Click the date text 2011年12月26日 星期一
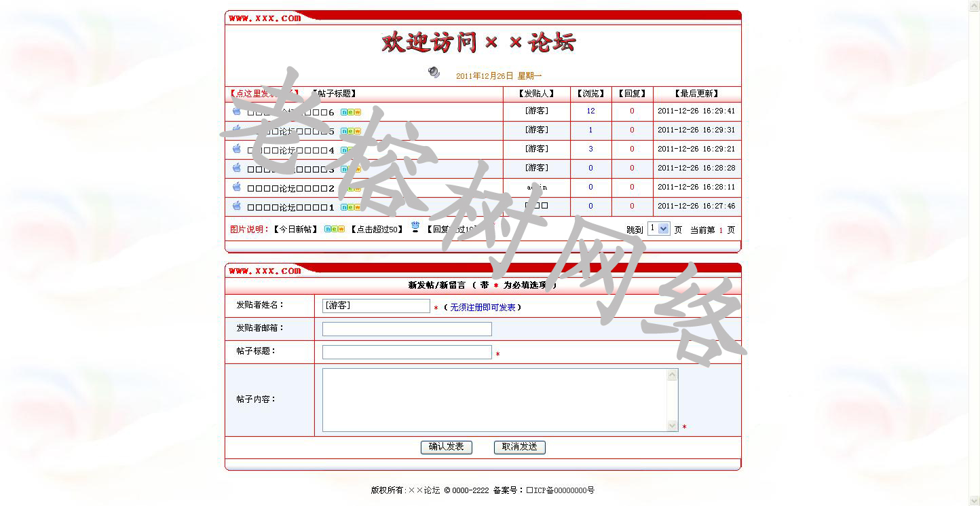Viewport: 980px width, 506px height. tap(499, 76)
